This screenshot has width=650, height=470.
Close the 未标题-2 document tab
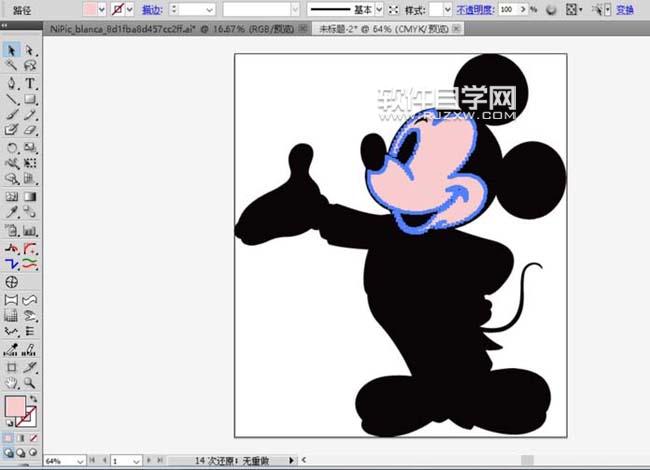(x=457, y=30)
